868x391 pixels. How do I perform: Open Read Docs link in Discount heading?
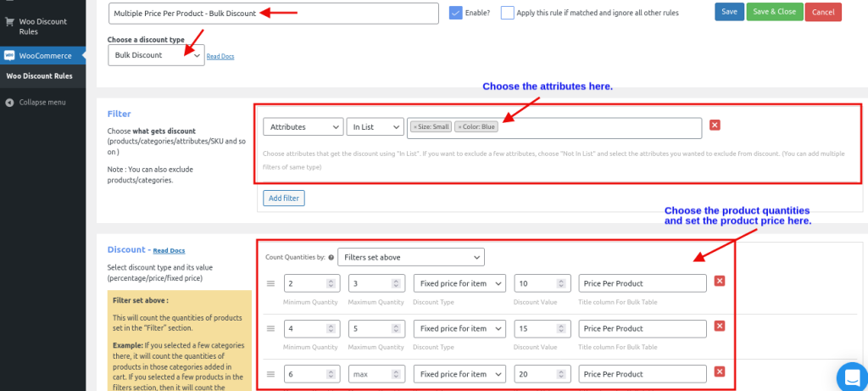coord(169,251)
